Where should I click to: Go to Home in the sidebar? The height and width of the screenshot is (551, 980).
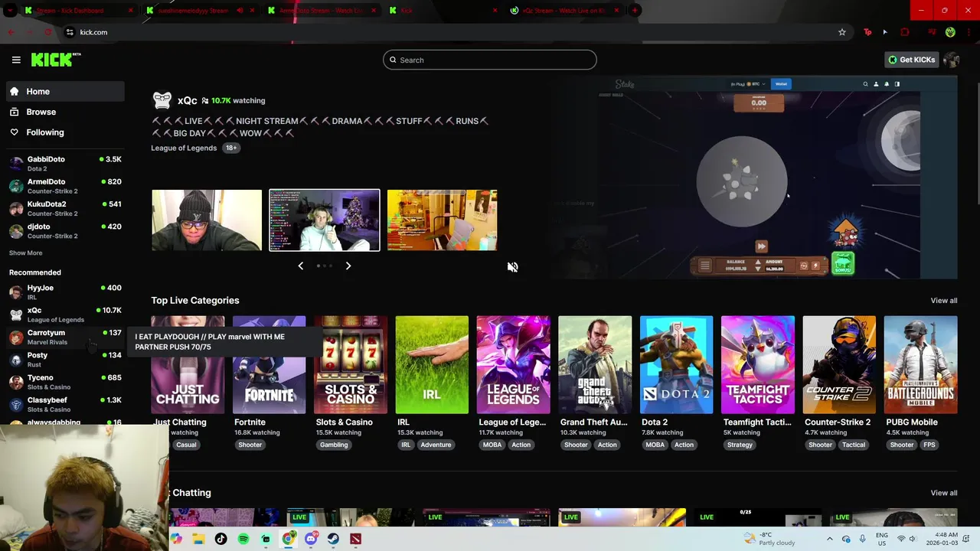click(65, 91)
